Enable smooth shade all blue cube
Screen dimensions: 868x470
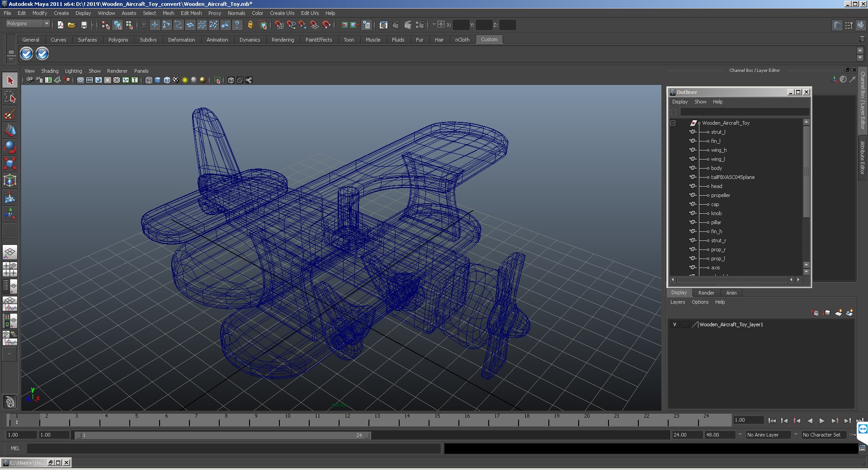click(158, 80)
